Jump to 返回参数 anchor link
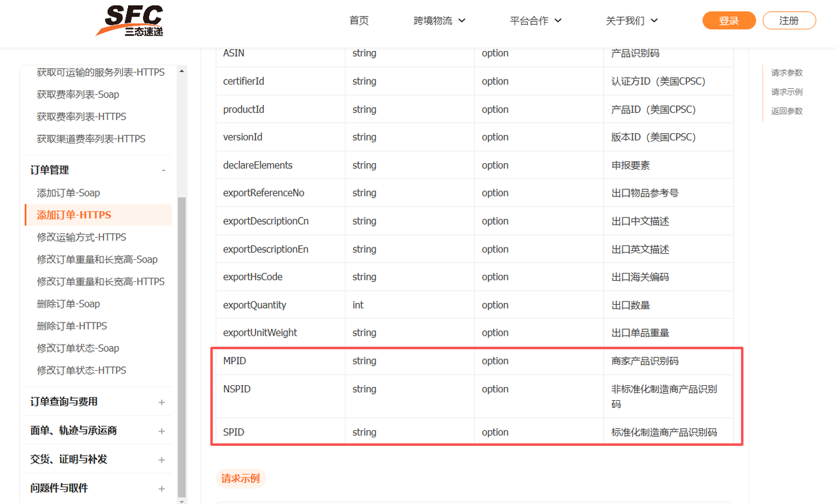Viewport: 836px width, 504px height. (787, 111)
